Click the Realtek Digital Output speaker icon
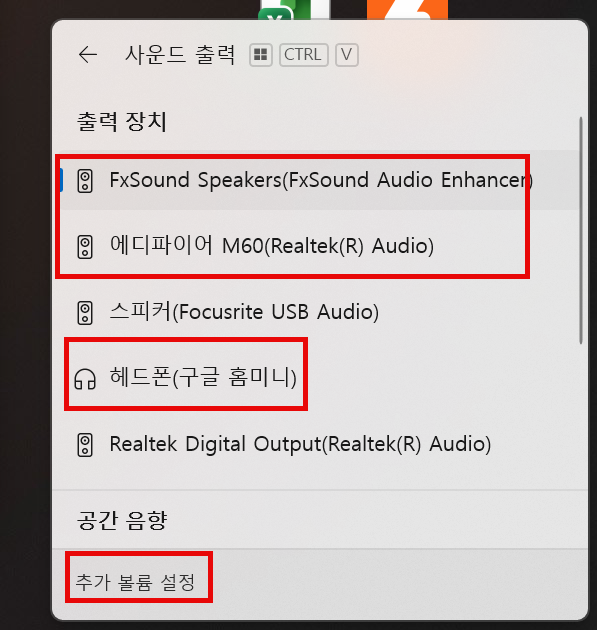This screenshot has height=630, width=597. pyautogui.click(x=85, y=445)
